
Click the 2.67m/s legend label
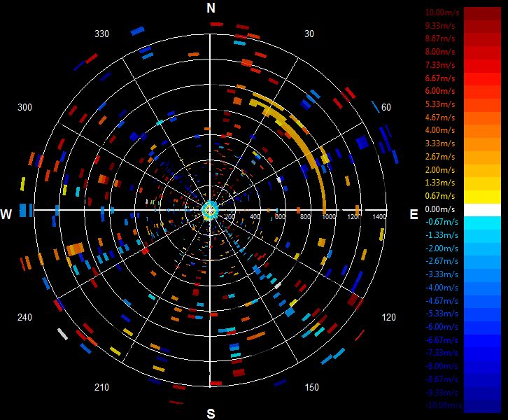(x=440, y=157)
